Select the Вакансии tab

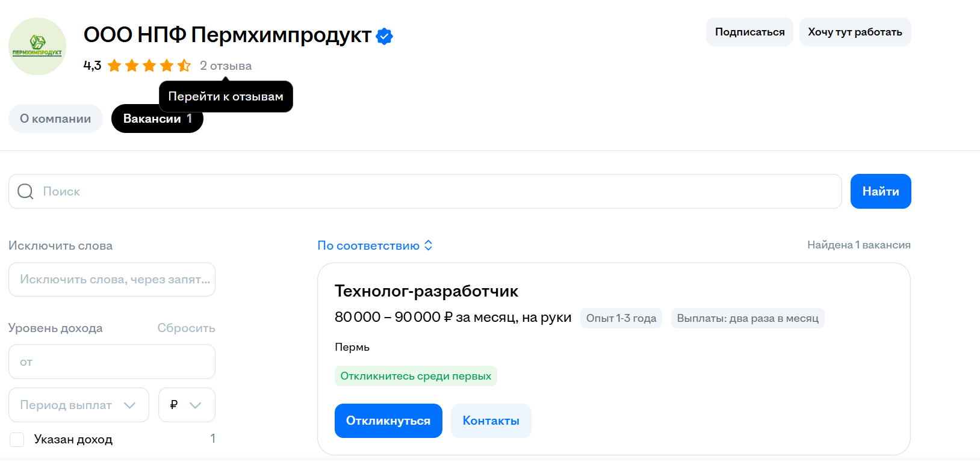pos(157,119)
